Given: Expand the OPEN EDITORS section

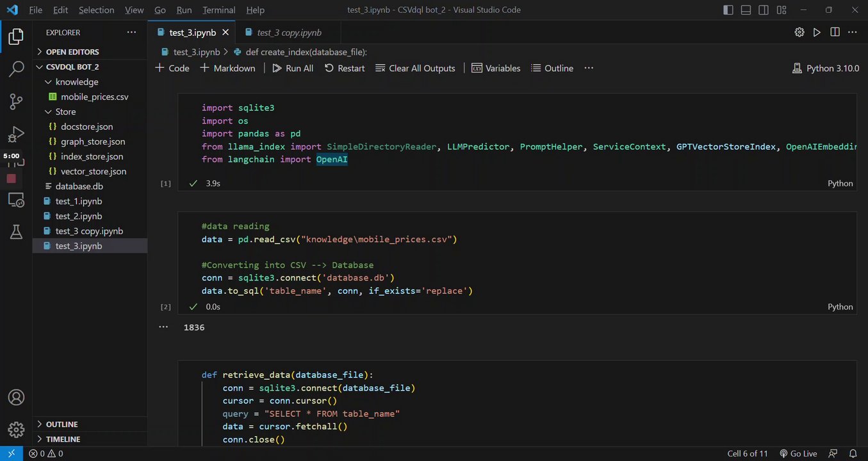Looking at the screenshot, I should coord(90,52).
